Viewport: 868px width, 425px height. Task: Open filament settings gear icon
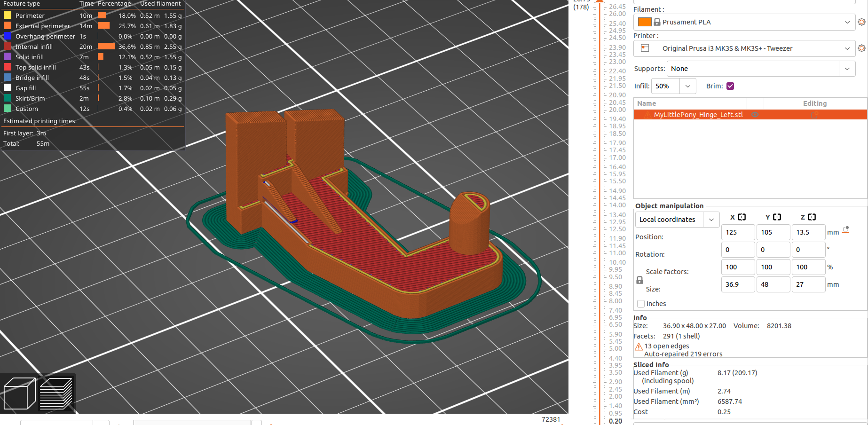[x=861, y=22]
